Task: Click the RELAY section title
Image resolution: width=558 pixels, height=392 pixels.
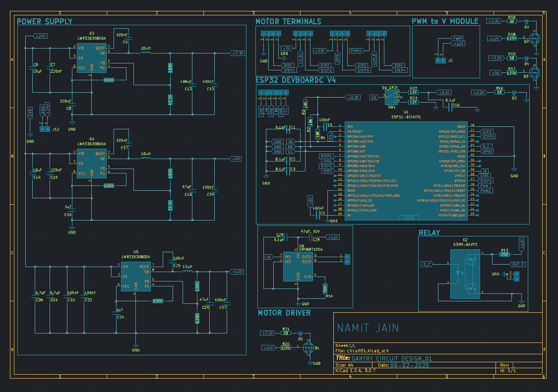Action: [x=429, y=232]
